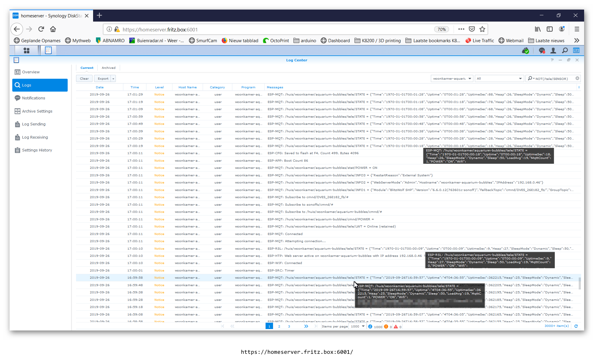Open Notifications section in Log Center sidebar
The width and height of the screenshot is (594, 364).
tap(33, 98)
